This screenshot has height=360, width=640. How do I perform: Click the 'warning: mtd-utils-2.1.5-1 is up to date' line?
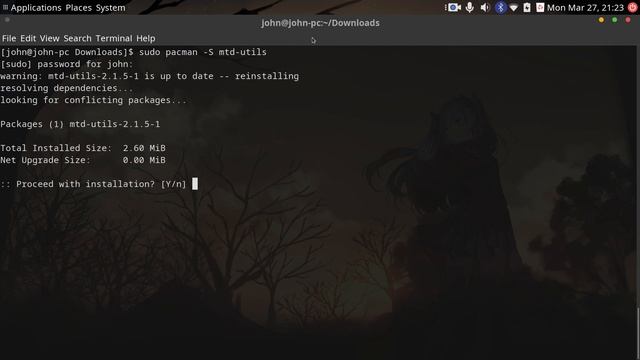[149, 76]
